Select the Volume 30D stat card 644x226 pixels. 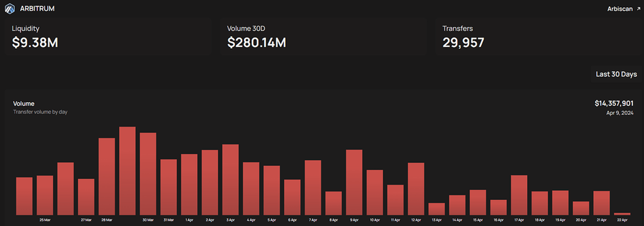(x=323, y=36)
